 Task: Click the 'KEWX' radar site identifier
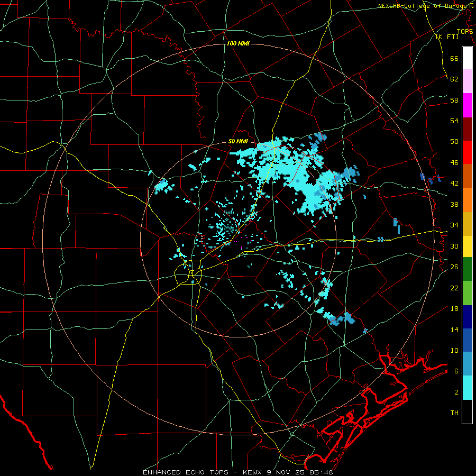[252, 472]
